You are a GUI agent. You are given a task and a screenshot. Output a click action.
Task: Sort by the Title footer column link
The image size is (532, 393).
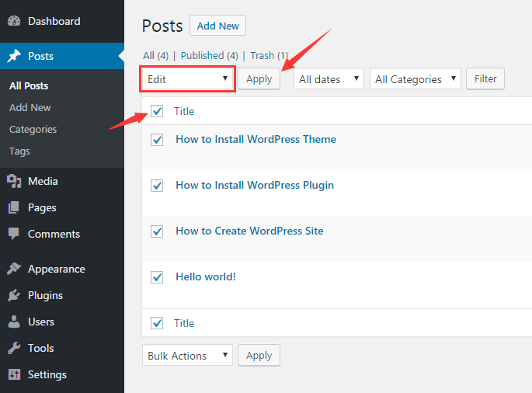184,323
